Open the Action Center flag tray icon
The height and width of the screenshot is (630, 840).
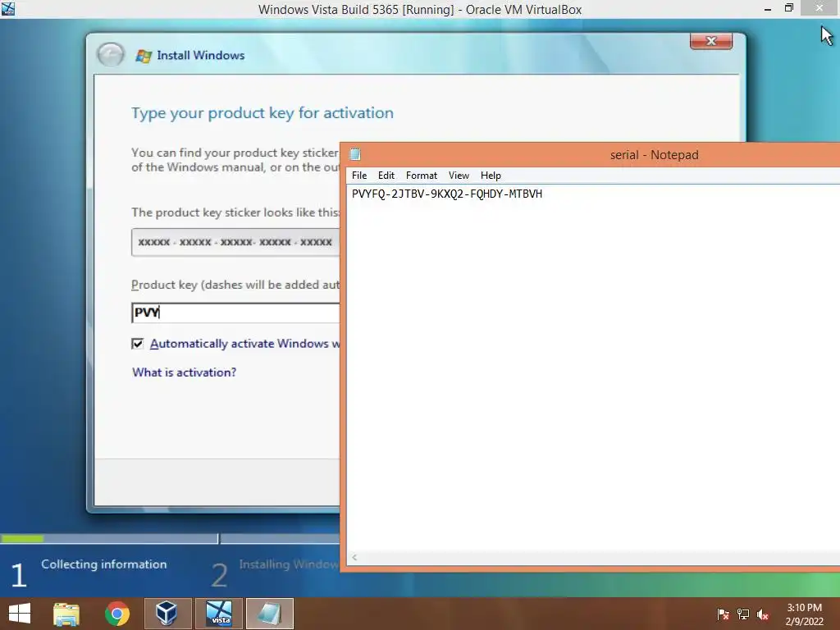tap(723, 614)
